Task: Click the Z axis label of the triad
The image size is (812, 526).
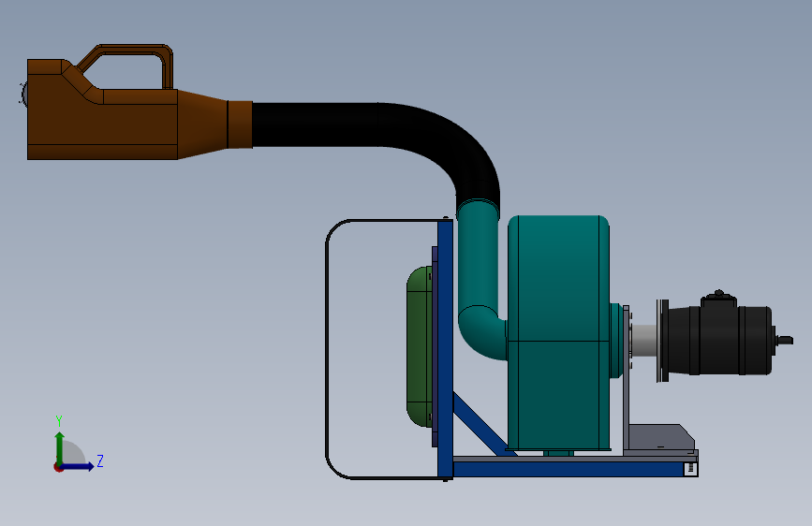Action: coord(100,460)
